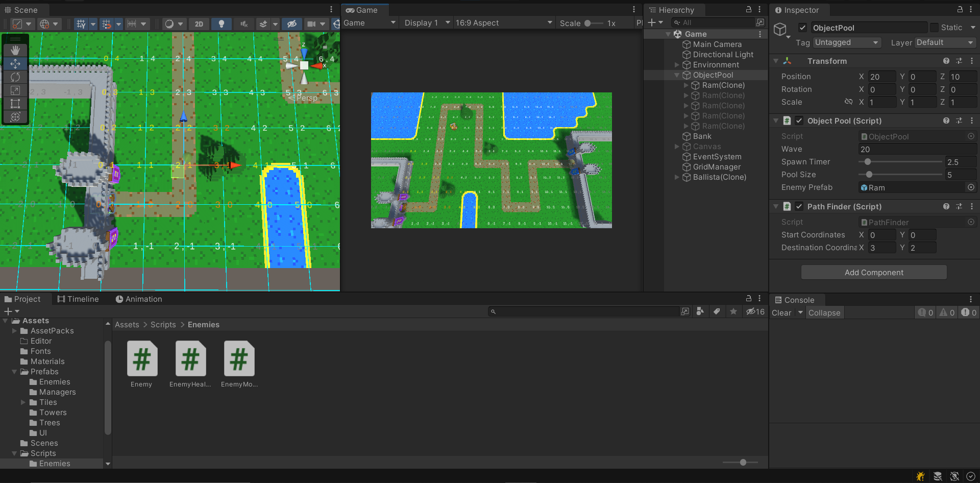Click Clear button in Console

tap(781, 312)
